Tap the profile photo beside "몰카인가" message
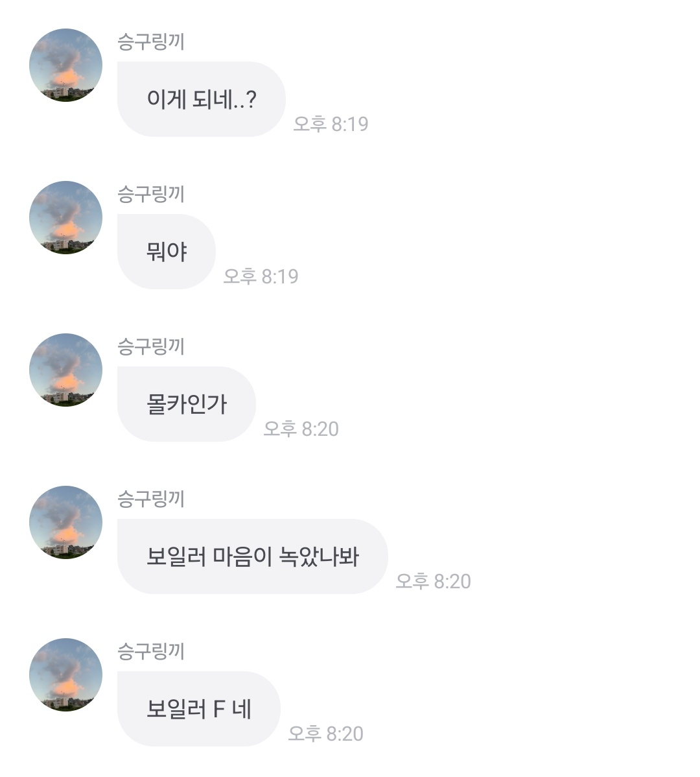Screen dimensions: 700x777 (65, 370)
